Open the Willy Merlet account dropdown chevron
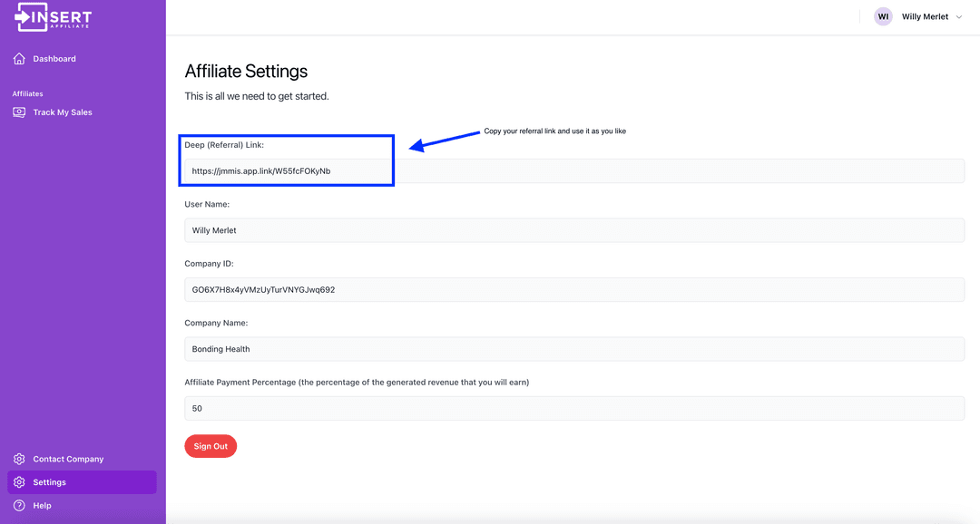Image resolution: width=980 pixels, height=524 pixels. [959, 15]
